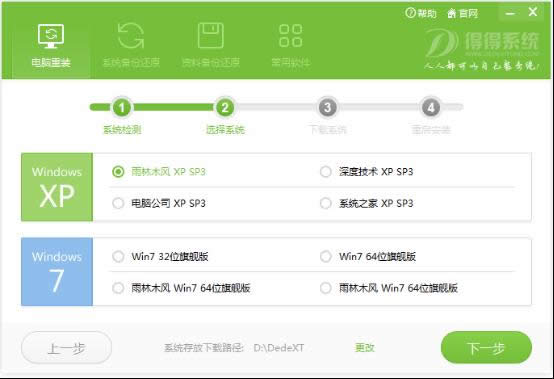Click the 更改 link to change download path
Screen dimensions: 554x379
365,348
